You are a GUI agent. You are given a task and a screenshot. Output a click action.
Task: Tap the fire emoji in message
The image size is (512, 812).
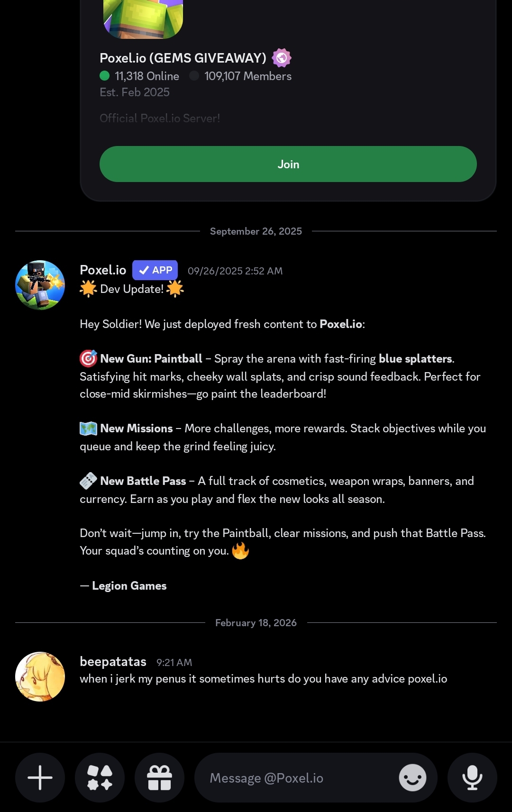240,550
